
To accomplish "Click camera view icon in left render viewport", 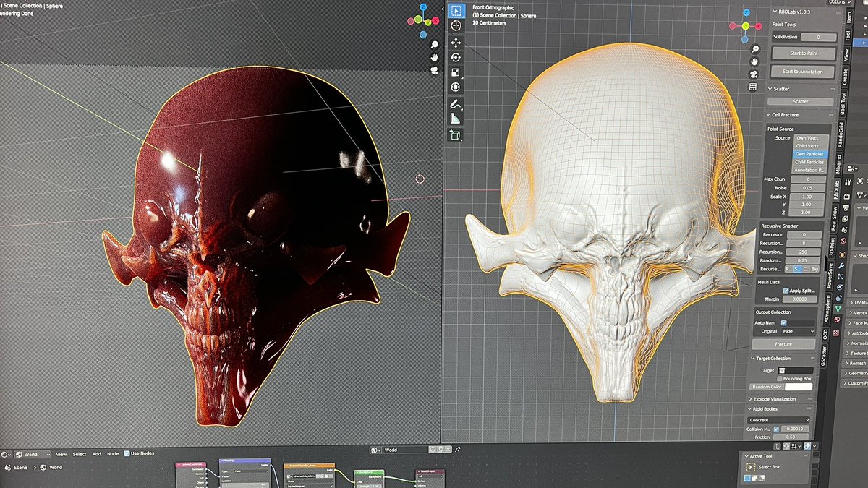I will 434,71.
